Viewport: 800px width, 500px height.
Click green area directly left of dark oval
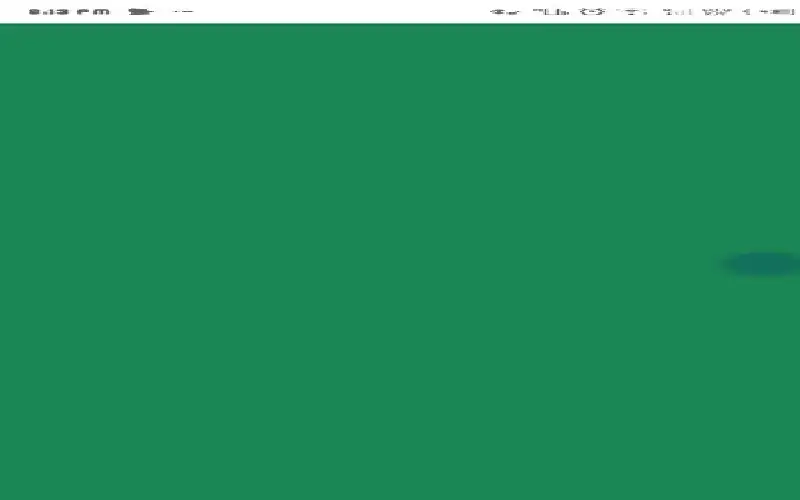click(x=680, y=264)
